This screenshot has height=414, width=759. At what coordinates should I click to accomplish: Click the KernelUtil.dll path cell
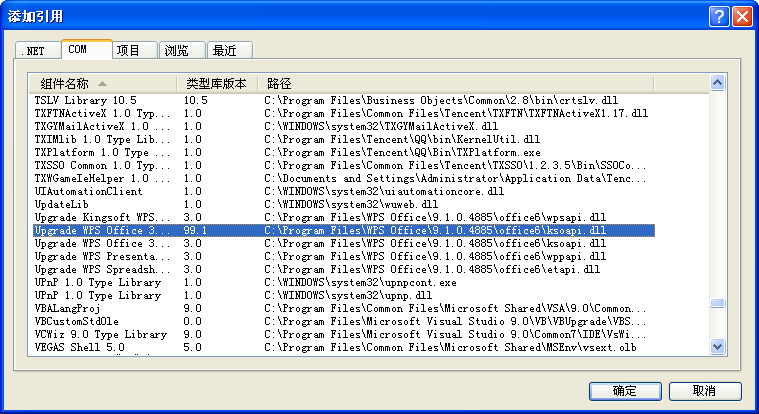pos(402,139)
